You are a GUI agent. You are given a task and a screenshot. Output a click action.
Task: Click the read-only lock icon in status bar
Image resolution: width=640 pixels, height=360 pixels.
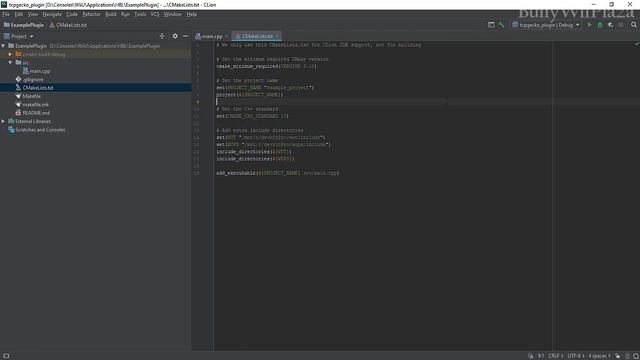point(618,356)
